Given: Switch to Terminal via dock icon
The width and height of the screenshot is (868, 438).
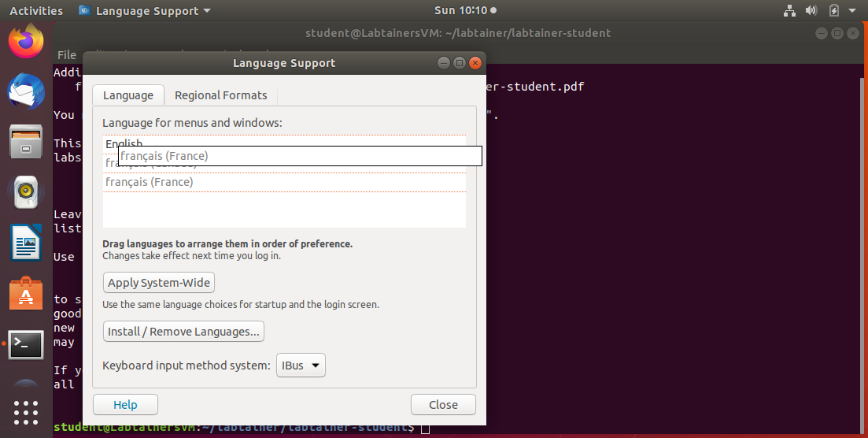Looking at the screenshot, I should coord(26,343).
